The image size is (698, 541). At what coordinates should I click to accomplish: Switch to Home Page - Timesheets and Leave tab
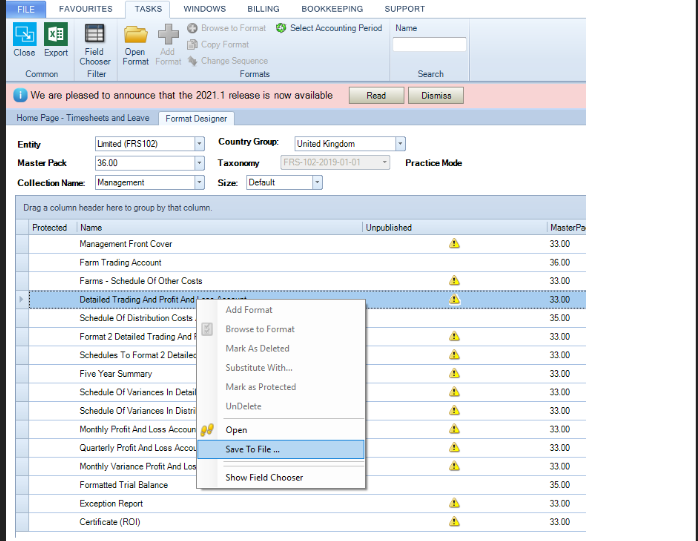[x=82, y=118]
